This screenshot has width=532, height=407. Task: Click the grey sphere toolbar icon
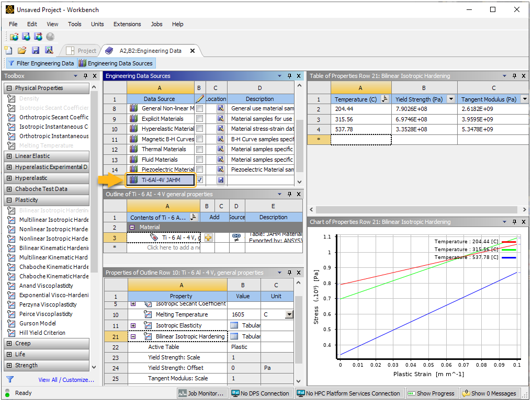50,37
